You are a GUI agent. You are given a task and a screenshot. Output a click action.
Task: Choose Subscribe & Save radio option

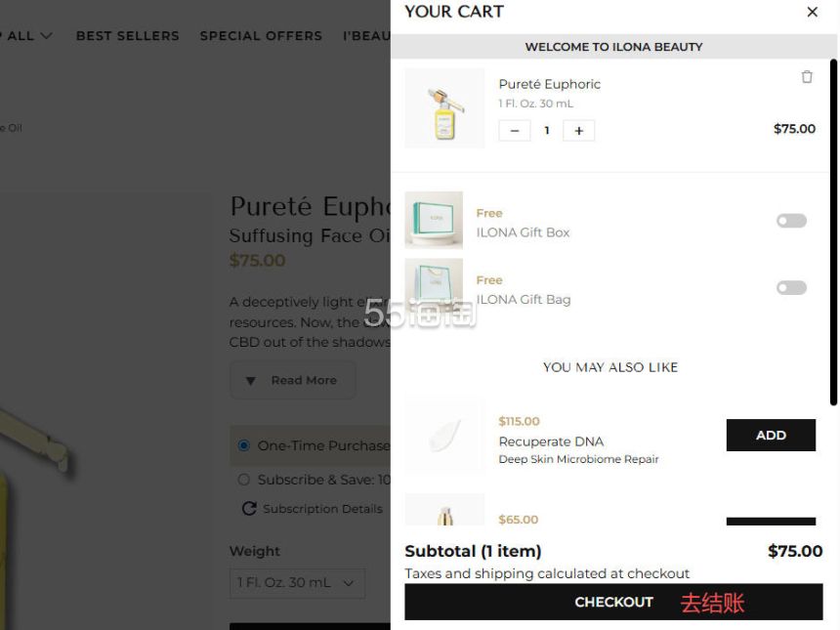[x=244, y=480]
